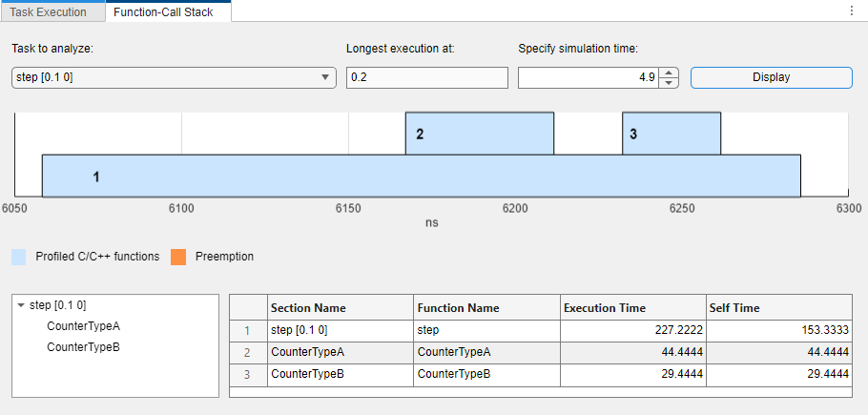The image size is (868, 415).
Task: Switch to the Task Execution tab
Action: [49, 12]
